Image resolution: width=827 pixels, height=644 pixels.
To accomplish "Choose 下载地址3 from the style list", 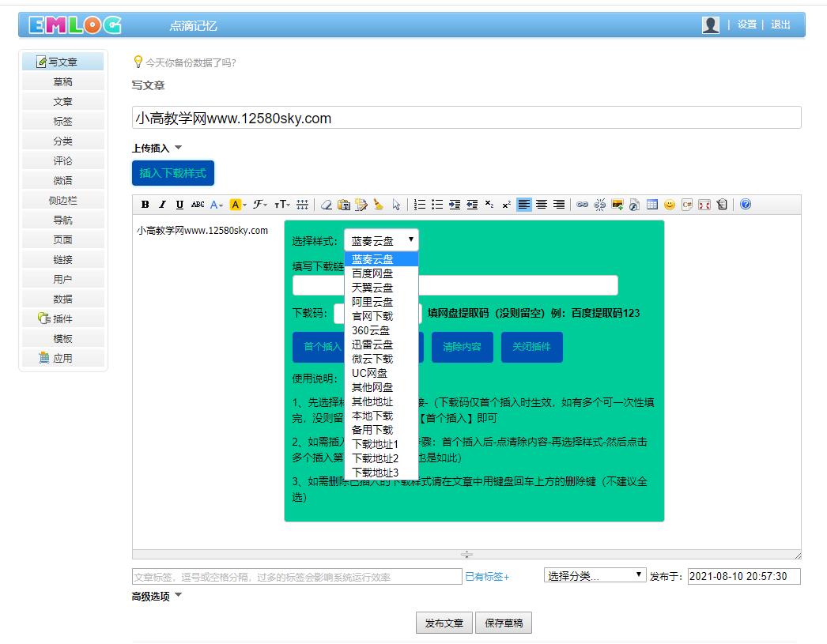I will [x=381, y=473].
